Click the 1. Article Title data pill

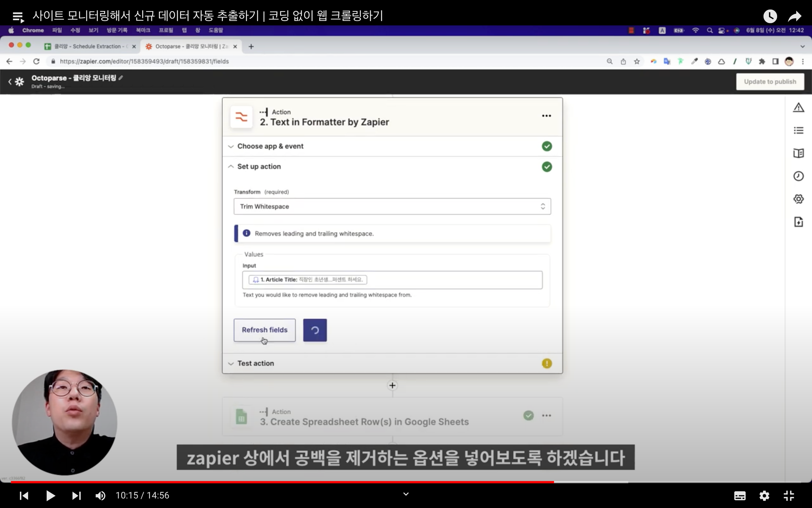[308, 280]
